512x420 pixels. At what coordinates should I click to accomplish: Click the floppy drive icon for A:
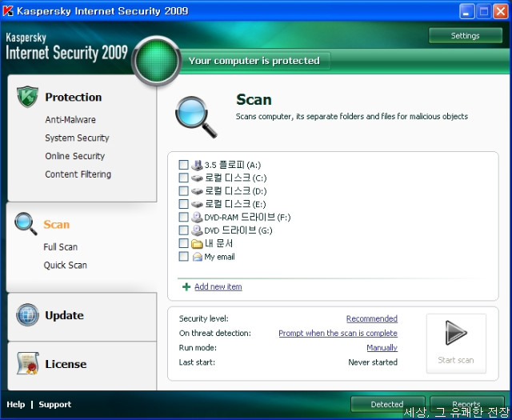click(x=197, y=165)
